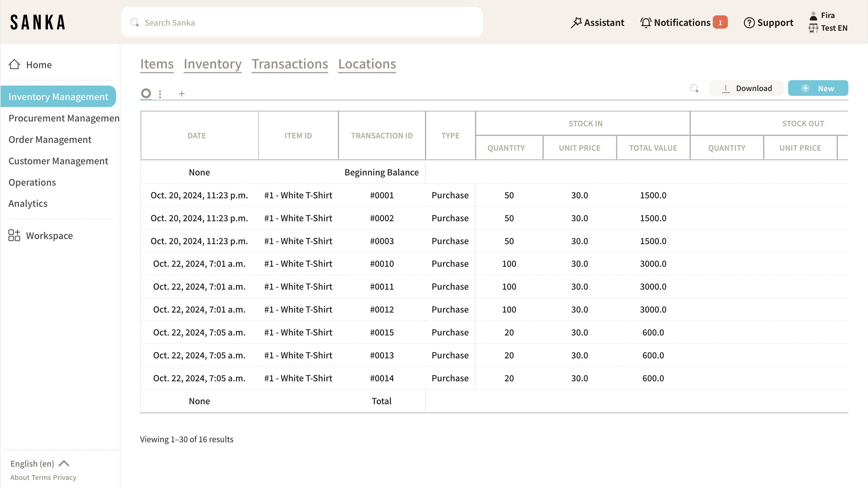Open Notifications bell icon
The height and width of the screenshot is (488, 868).
tap(645, 23)
